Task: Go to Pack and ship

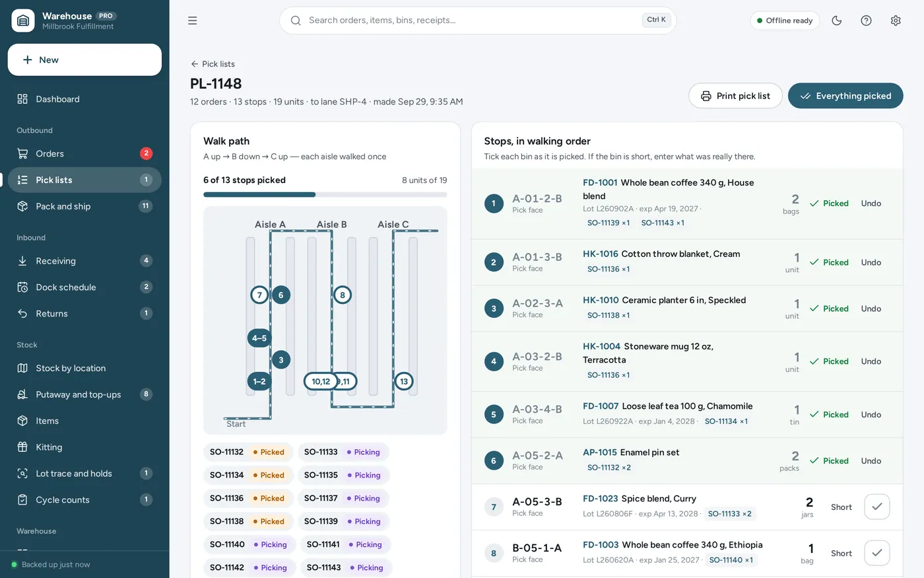Action: pyautogui.click(x=84, y=206)
